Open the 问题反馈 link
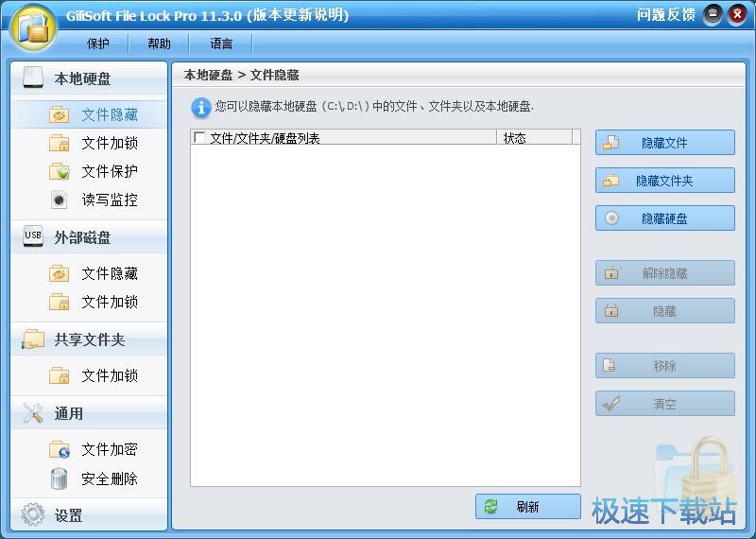 pyautogui.click(x=665, y=15)
